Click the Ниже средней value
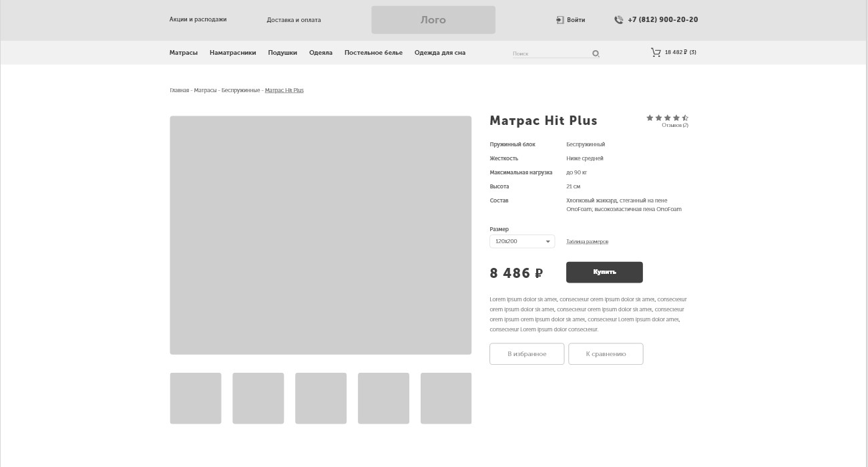 585,158
